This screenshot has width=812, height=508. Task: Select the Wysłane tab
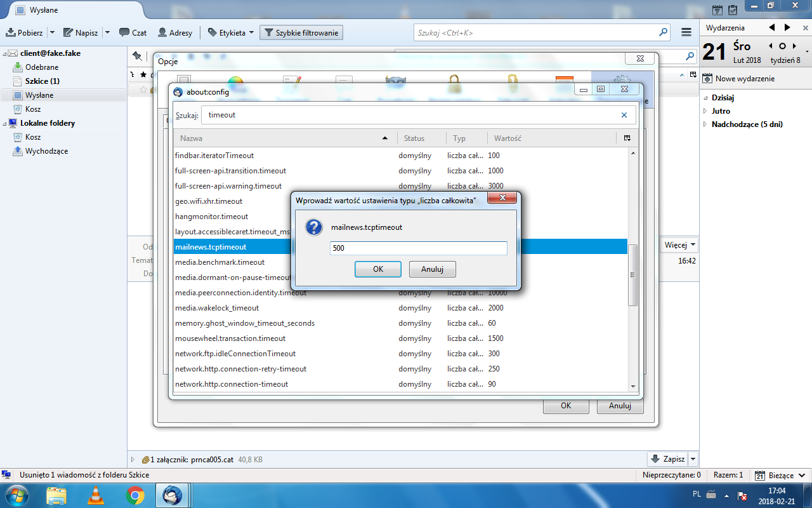[72, 10]
